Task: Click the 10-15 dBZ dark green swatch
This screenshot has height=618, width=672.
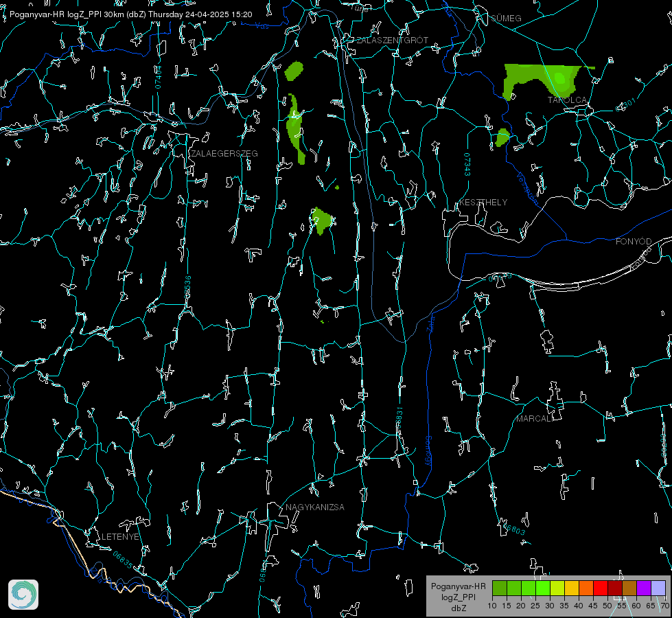Action: (x=500, y=588)
